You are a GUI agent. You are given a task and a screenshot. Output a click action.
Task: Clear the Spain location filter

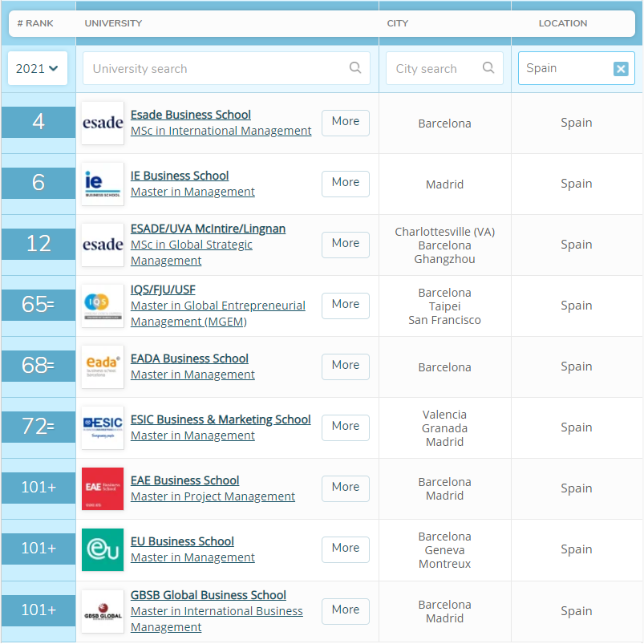[x=621, y=69]
